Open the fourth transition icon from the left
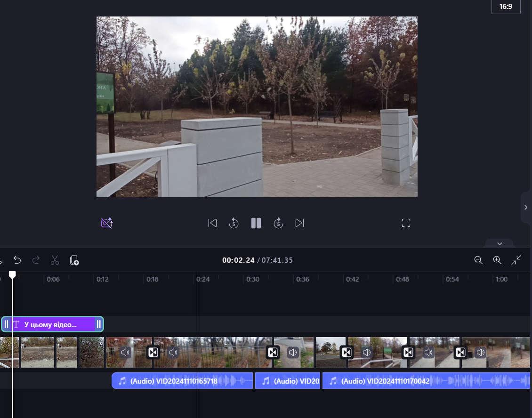532x418 pixels. [x=408, y=352]
